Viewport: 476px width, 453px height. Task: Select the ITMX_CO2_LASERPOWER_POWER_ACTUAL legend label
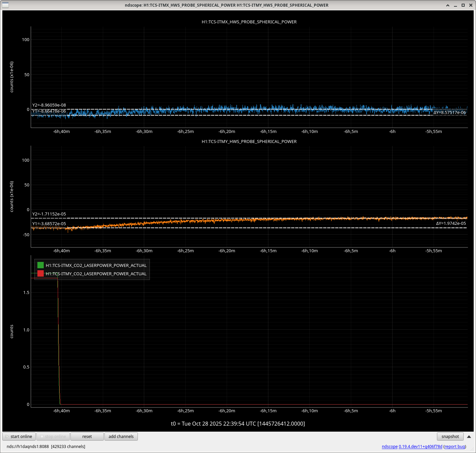coord(96,265)
